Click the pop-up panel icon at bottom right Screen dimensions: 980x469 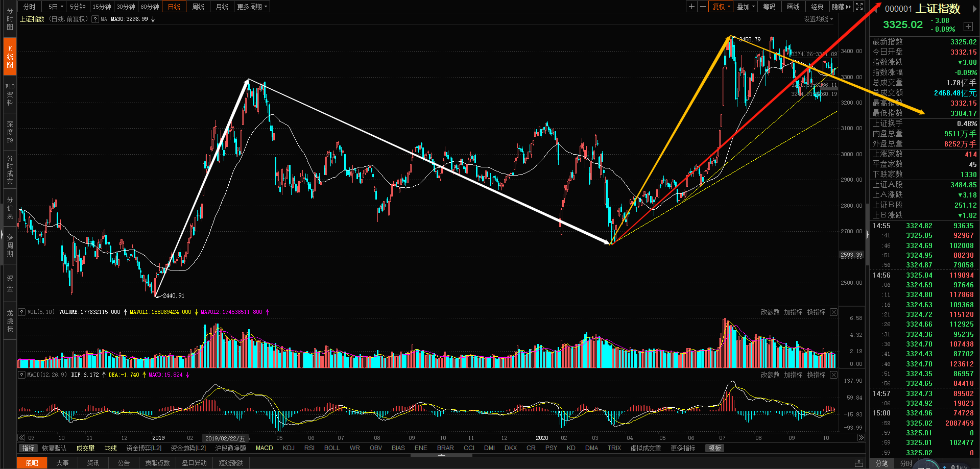coord(859,463)
